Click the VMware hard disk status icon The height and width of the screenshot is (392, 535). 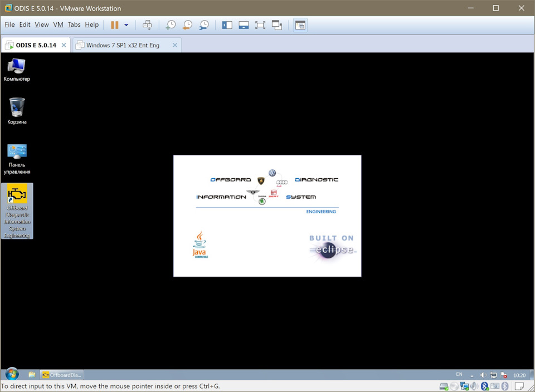click(444, 386)
